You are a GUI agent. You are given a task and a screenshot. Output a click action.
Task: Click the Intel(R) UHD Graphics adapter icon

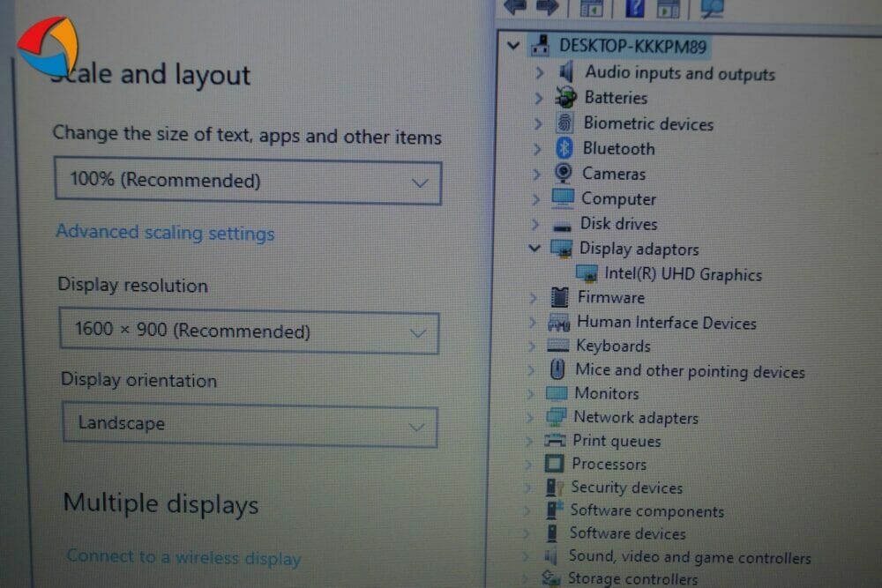(x=587, y=273)
